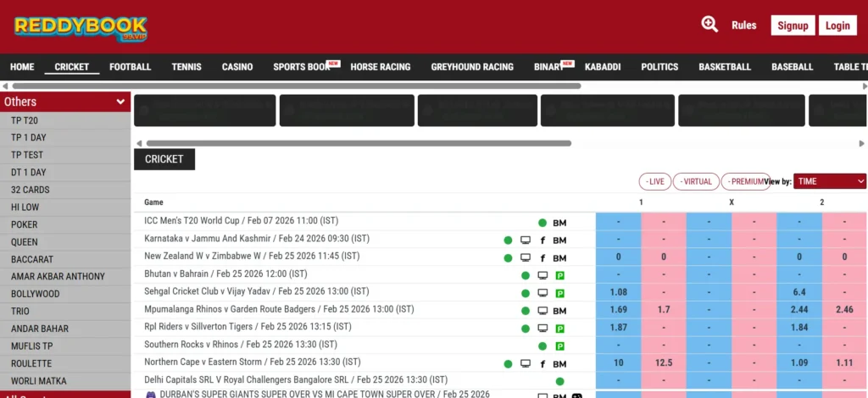Open the POLITICS nav tab
The width and height of the screenshot is (868, 398).
pos(659,67)
